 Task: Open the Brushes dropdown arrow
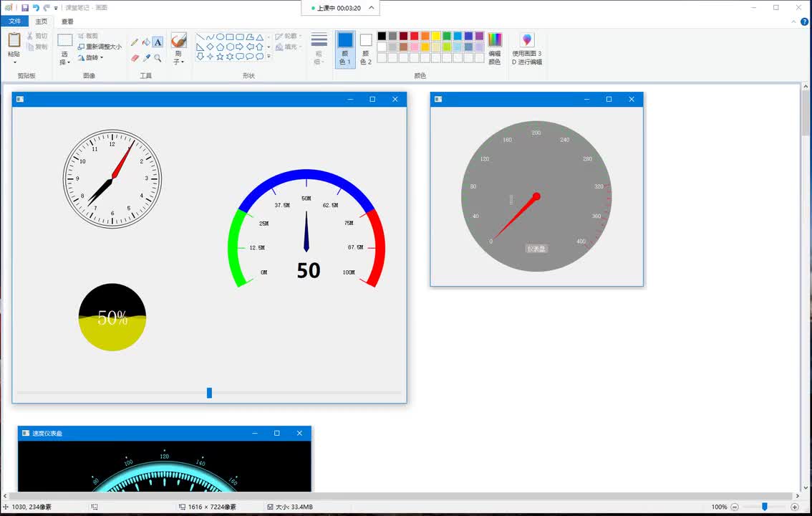coord(183,62)
